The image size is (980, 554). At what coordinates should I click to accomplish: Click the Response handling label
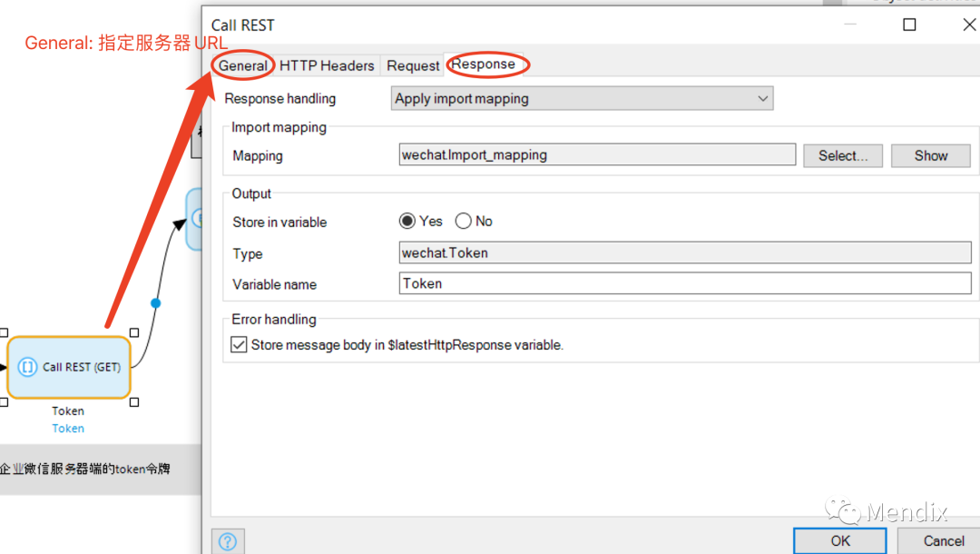280,99
